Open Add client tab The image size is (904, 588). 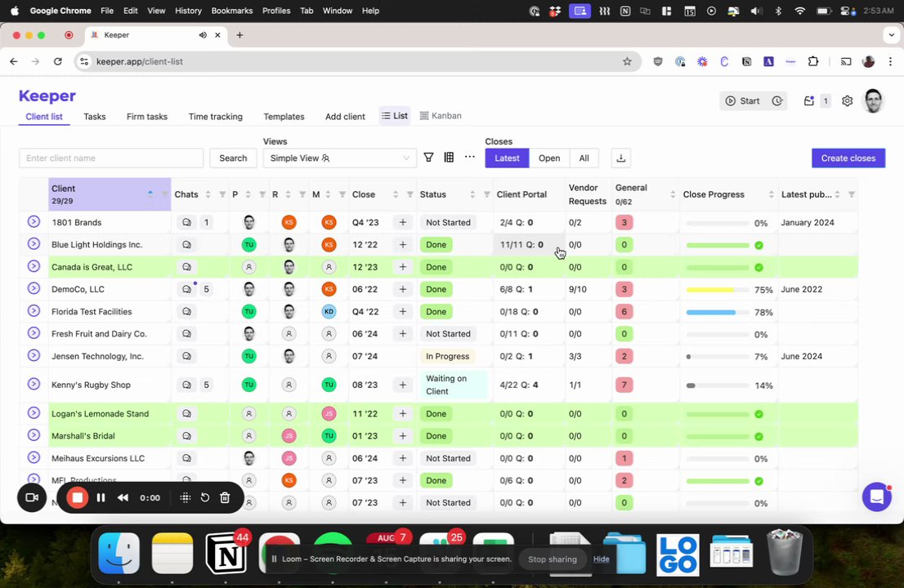pos(345,116)
